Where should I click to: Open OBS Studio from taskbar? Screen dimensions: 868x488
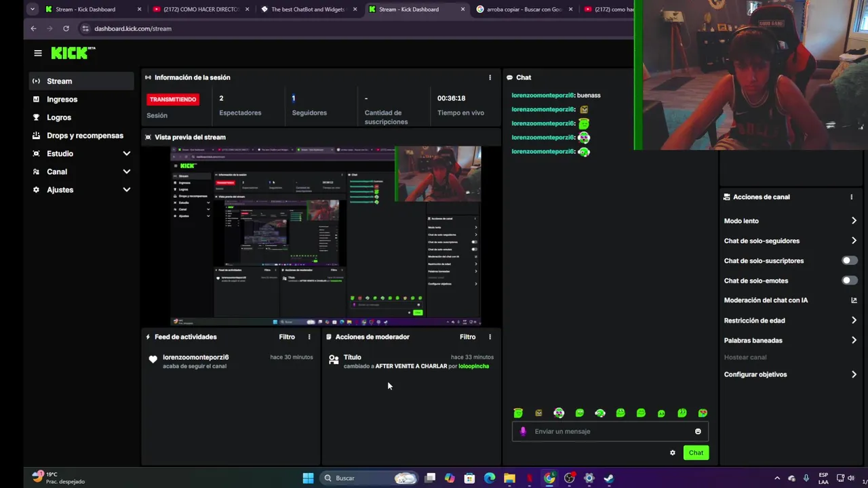pyautogui.click(x=569, y=478)
